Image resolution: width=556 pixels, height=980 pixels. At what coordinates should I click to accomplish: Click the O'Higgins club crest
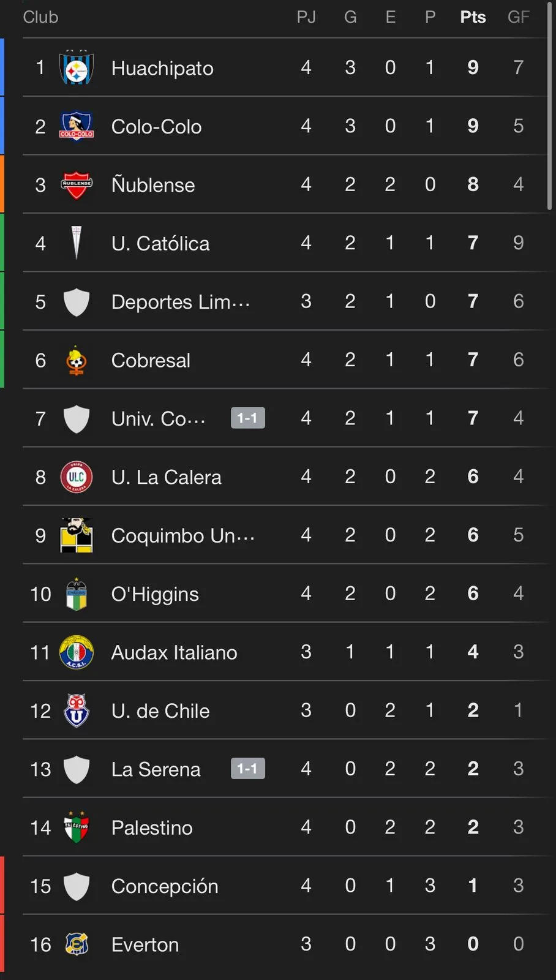(77, 594)
